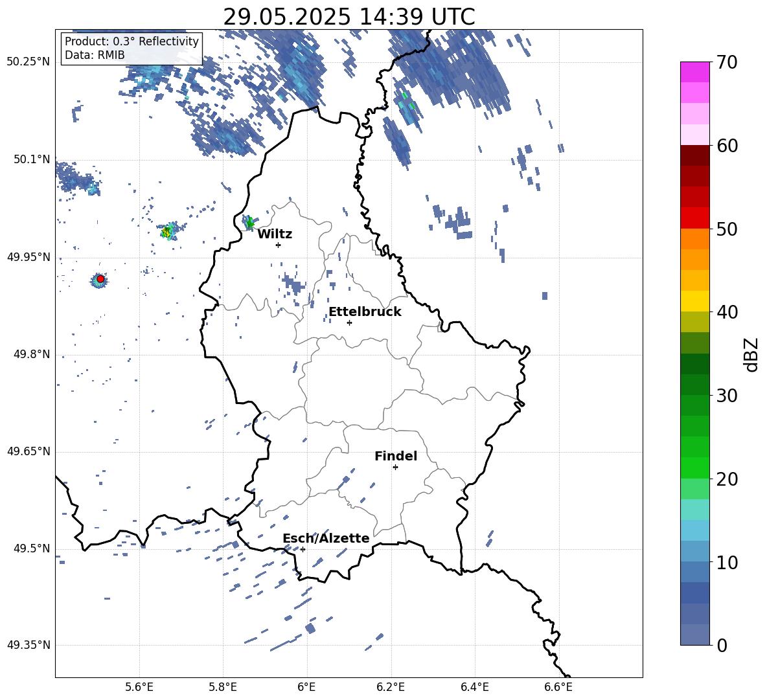Click the Findel city label
Image resolution: width=767 pixels, height=700 pixels.
tap(396, 456)
